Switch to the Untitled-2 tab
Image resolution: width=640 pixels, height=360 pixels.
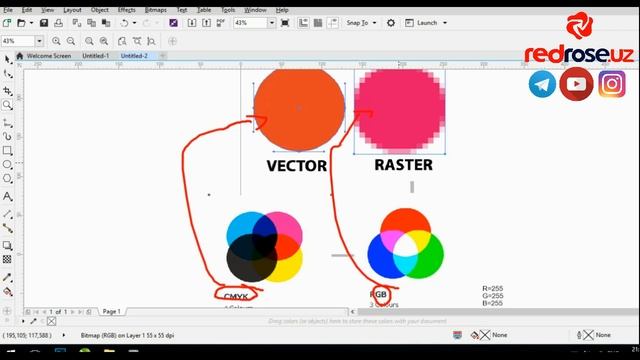134,56
